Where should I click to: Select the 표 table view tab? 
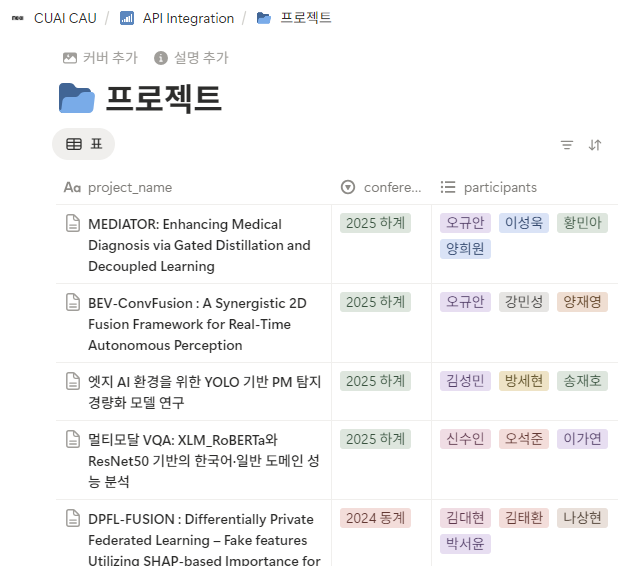pyautogui.click(x=84, y=144)
